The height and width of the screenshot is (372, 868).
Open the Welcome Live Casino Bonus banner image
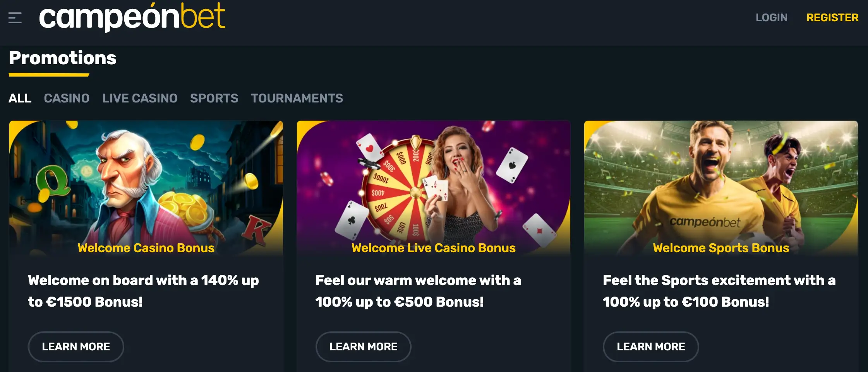434,188
